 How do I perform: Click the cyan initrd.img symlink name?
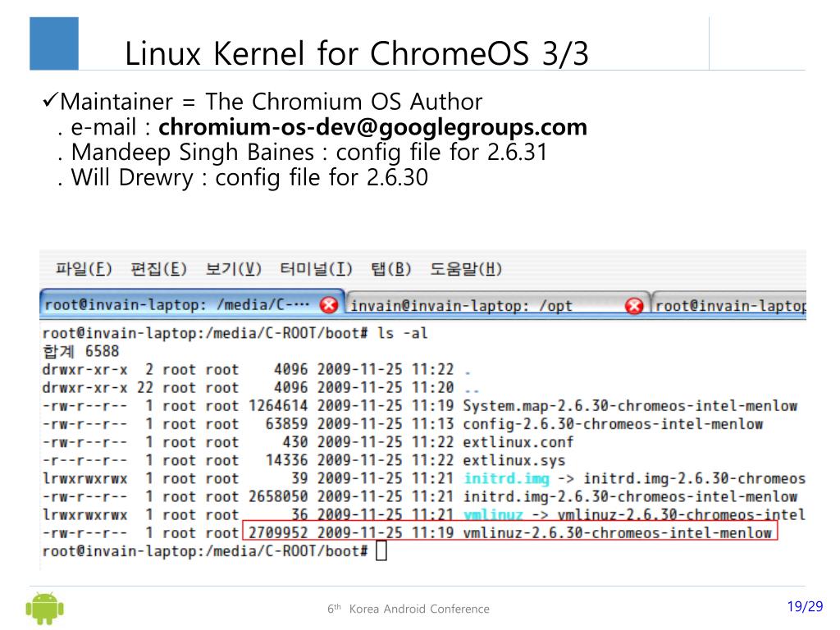506,478
